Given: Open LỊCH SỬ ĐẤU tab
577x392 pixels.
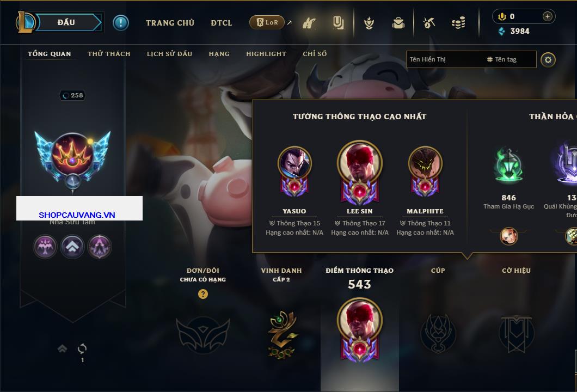Looking at the screenshot, I should [169, 54].
